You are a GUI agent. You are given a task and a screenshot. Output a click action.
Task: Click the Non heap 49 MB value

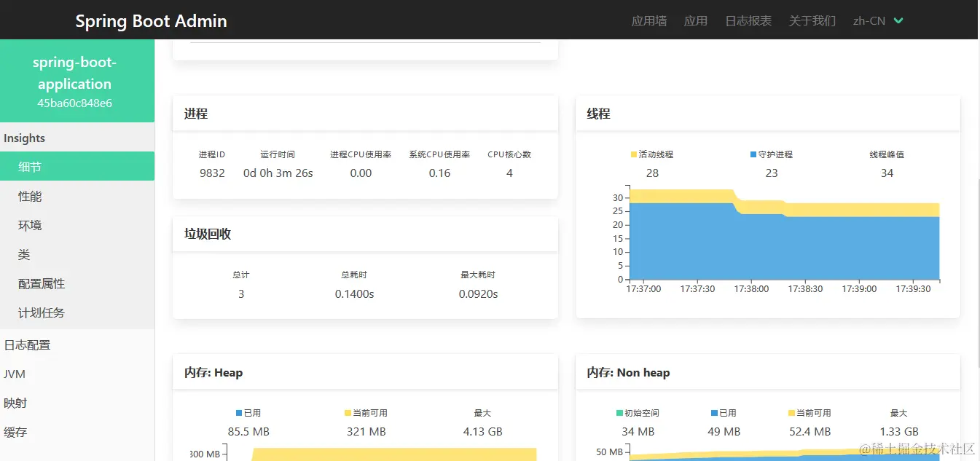pos(724,432)
